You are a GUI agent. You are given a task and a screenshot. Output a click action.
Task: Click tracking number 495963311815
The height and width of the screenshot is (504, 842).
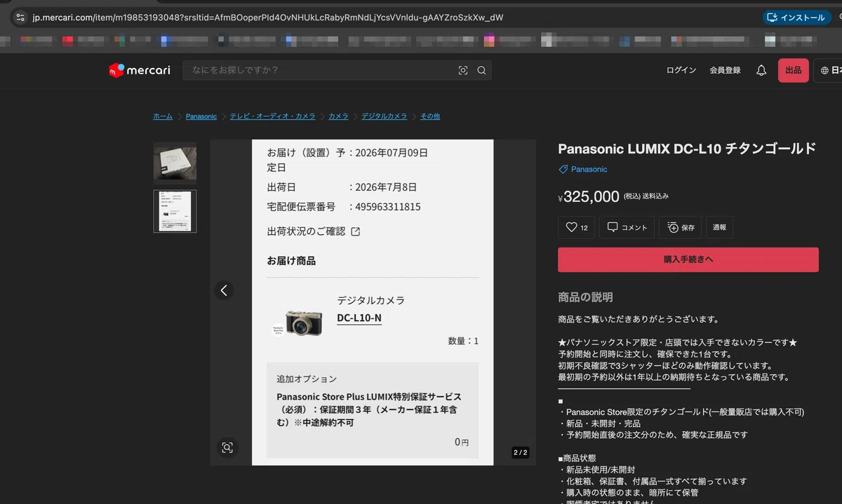pyautogui.click(x=388, y=207)
